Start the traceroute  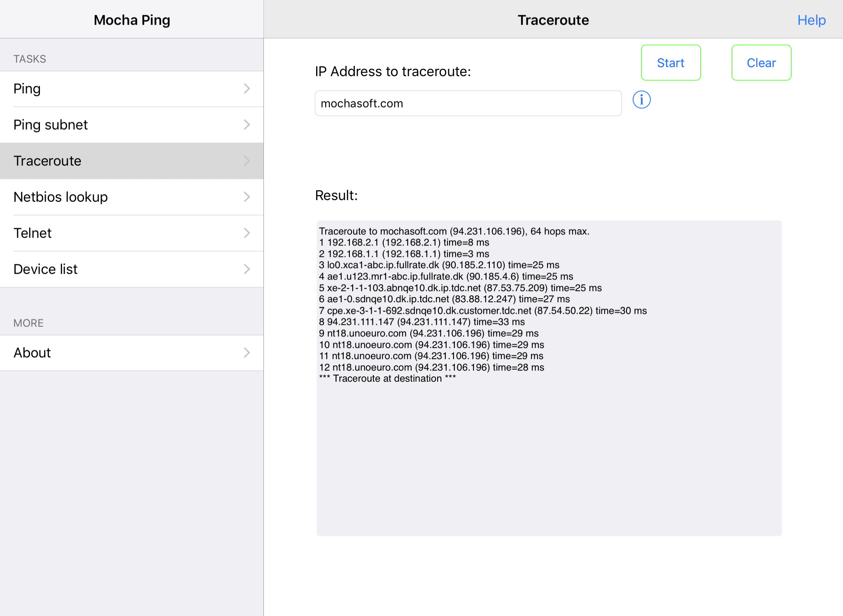pyautogui.click(x=671, y=63)
